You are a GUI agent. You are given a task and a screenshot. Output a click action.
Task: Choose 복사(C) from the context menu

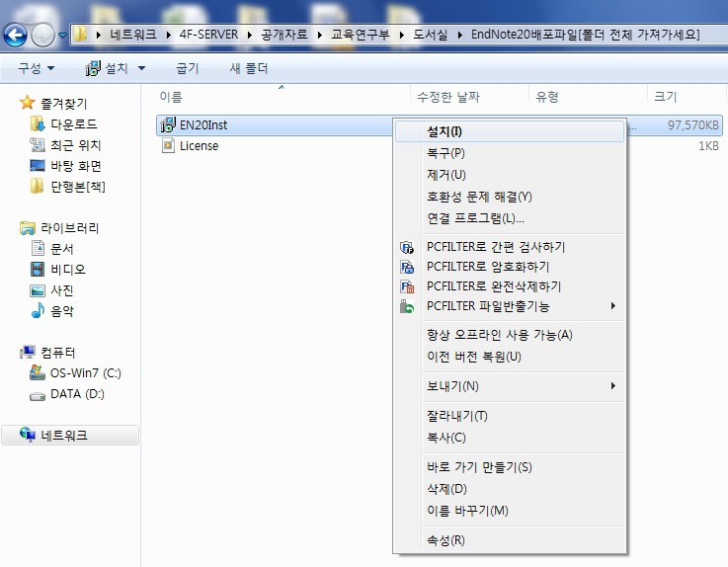(509, 438)
